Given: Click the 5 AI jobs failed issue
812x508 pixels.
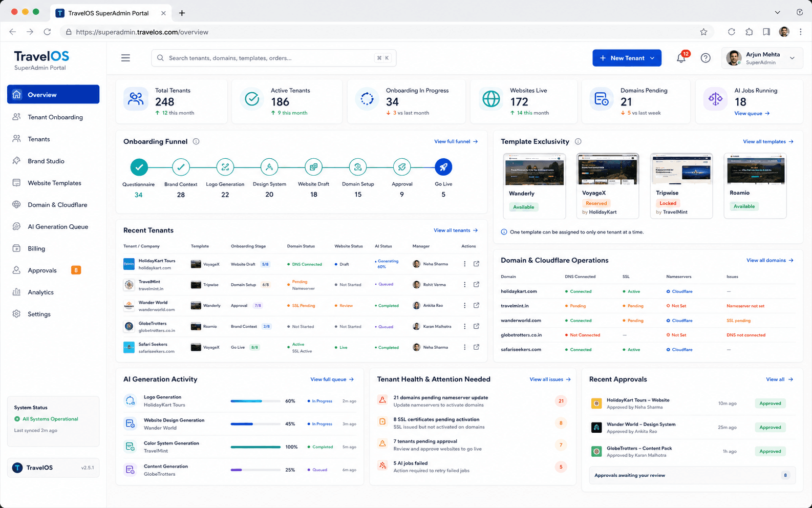Looking at the screenshot, I should (x=473, y=467).
